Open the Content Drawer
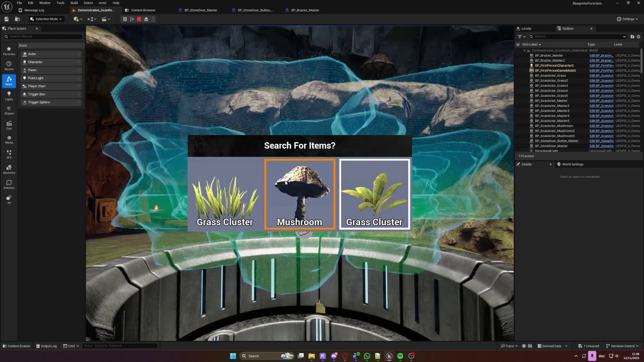 click(16, 346)
